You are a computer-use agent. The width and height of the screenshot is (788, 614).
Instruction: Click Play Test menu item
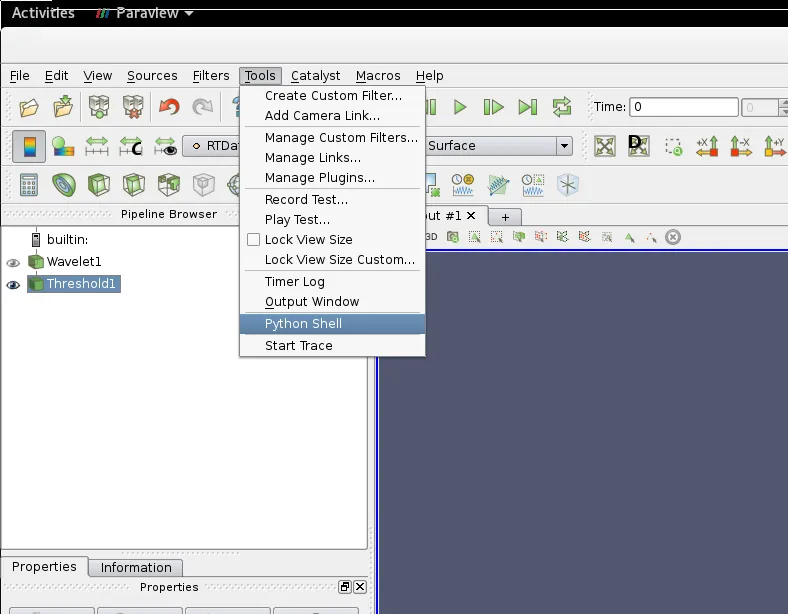click(332, 220)
